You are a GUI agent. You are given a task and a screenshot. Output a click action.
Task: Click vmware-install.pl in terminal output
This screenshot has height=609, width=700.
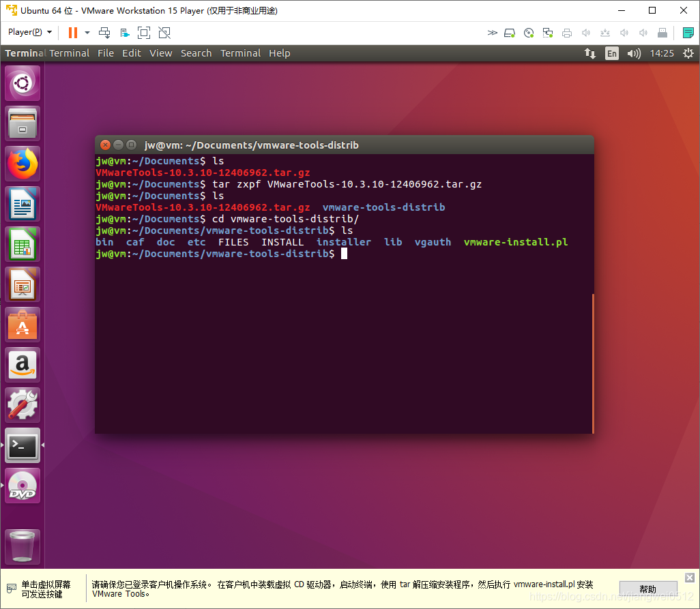tap(516, 242)
